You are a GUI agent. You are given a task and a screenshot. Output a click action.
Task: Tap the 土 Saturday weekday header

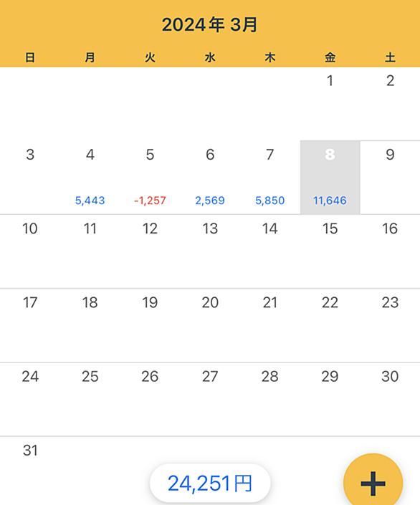click(x=390, y=57)
